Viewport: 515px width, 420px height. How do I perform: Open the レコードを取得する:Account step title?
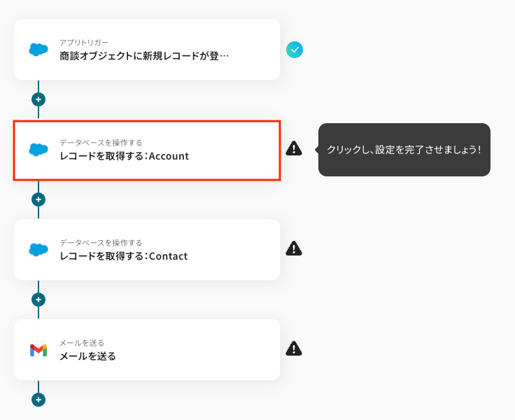coord(124,156)
